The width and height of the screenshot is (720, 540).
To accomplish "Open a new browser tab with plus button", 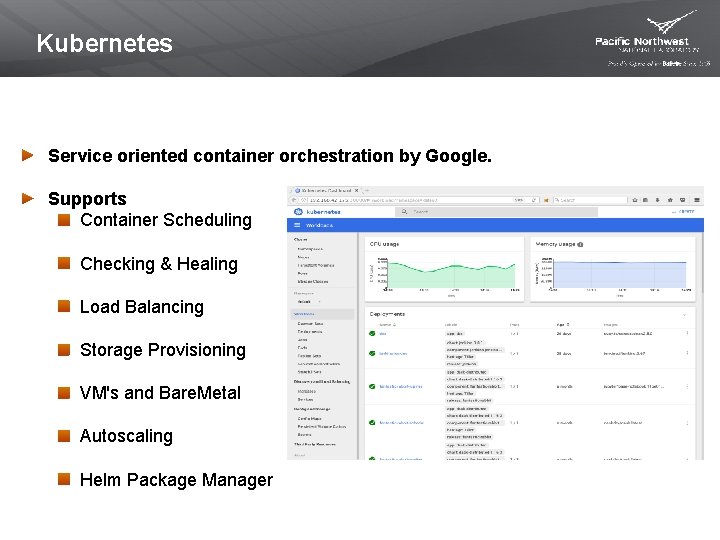I will point(367,190).
